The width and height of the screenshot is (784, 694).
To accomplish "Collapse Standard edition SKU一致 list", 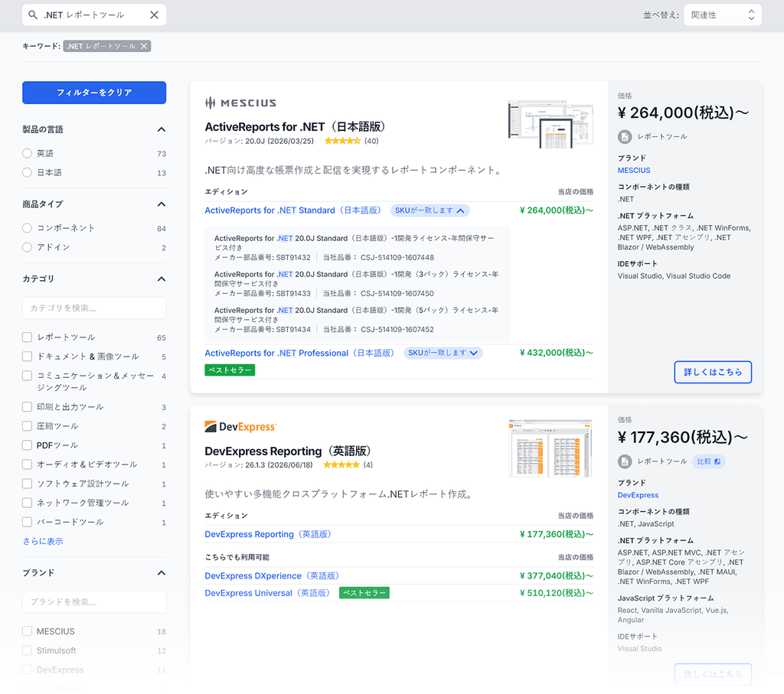I will [x=430, y=210].
